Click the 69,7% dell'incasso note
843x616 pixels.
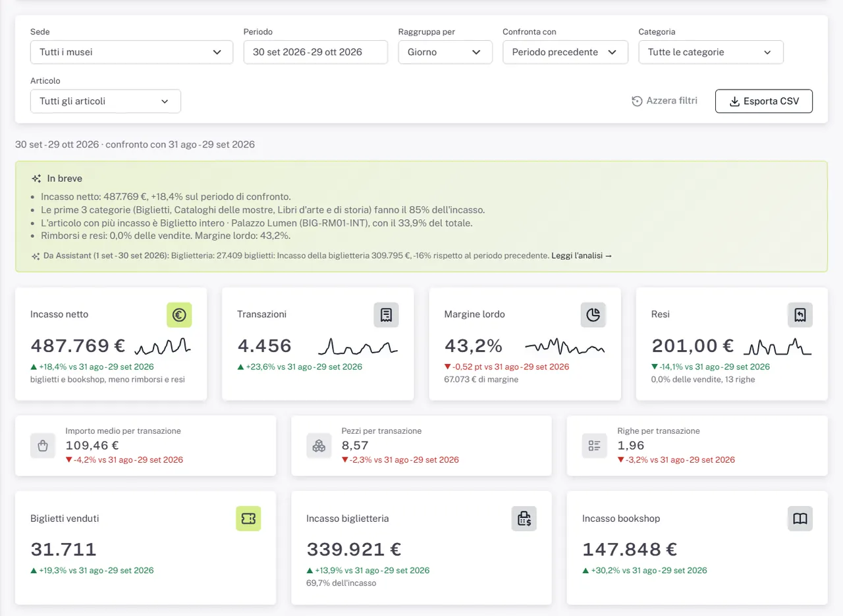click(341, 583)
